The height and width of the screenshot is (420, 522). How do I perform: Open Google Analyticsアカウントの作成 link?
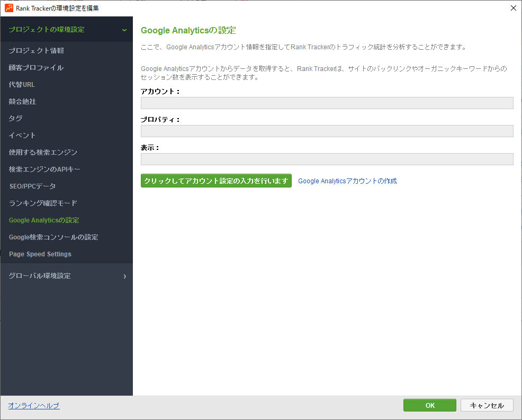click(x=347, y=181)
